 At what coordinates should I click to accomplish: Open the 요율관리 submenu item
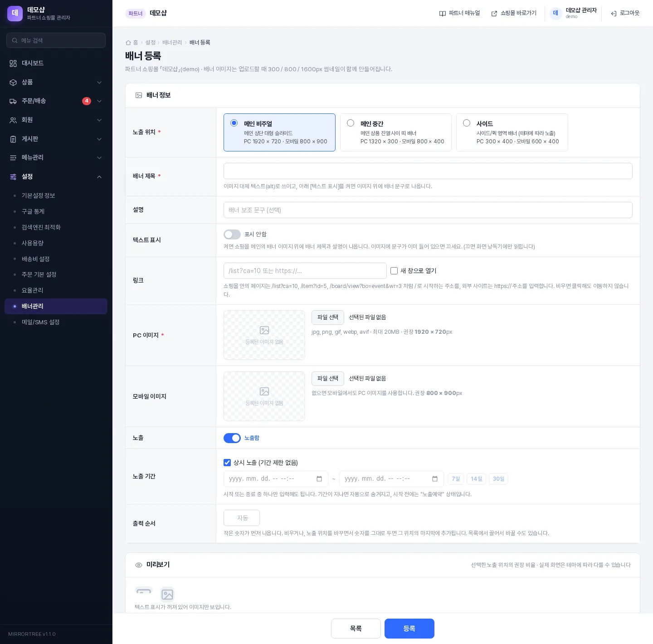[56, 290]
